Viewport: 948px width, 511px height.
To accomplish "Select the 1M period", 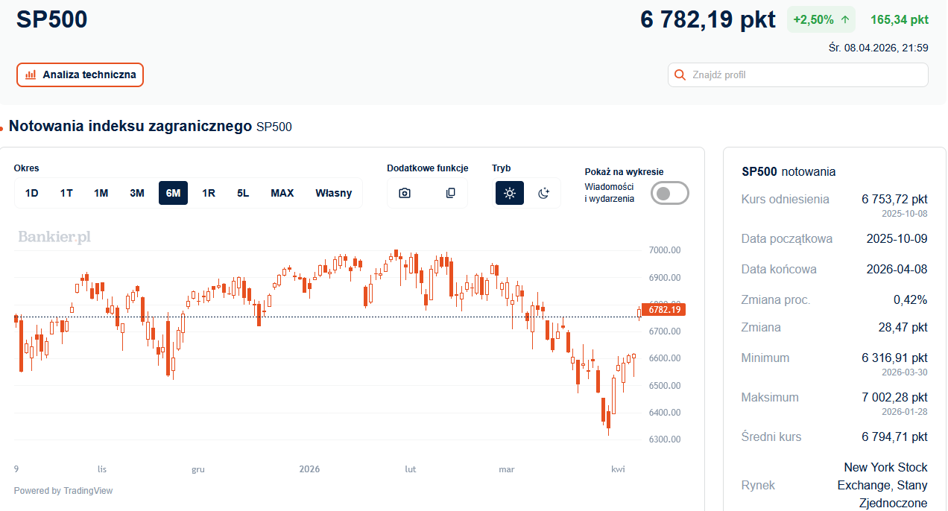I will click(x=101, y=193).
